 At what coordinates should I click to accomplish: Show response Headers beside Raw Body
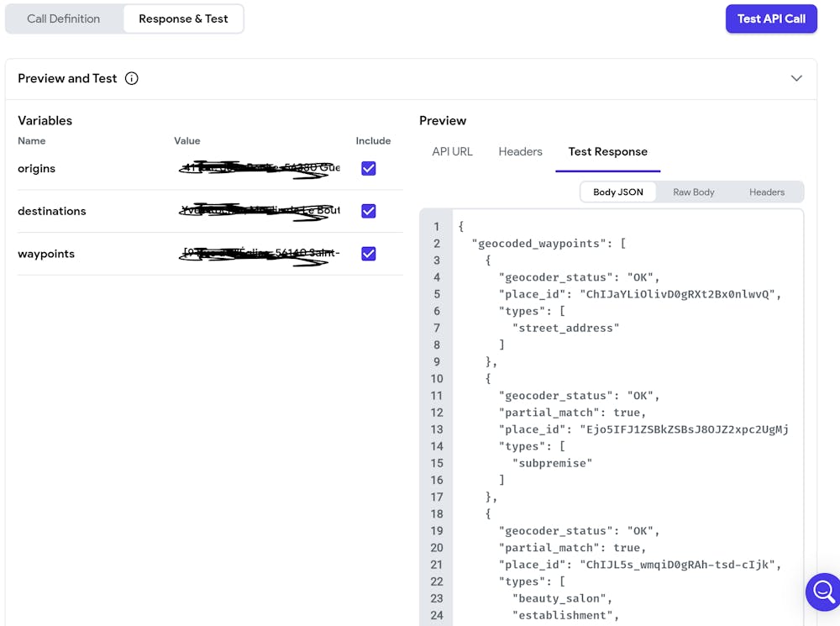click(x=767, y=192)
